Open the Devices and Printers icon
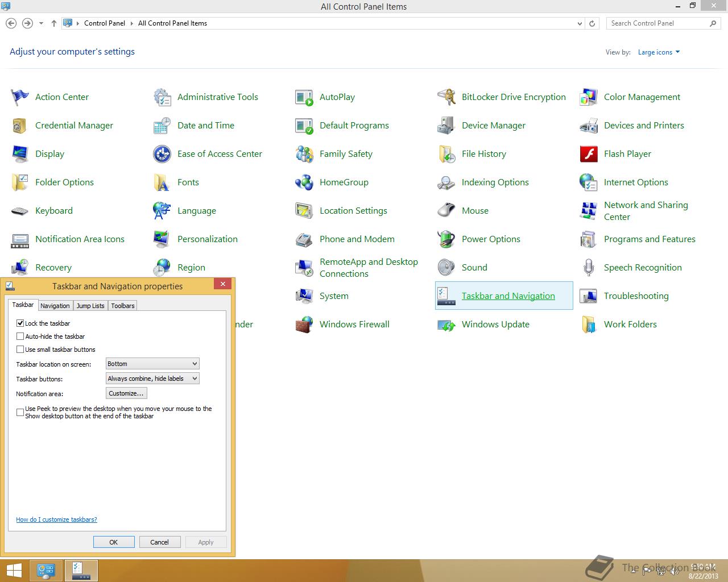 pyautogui.click(x=589, y=126)
